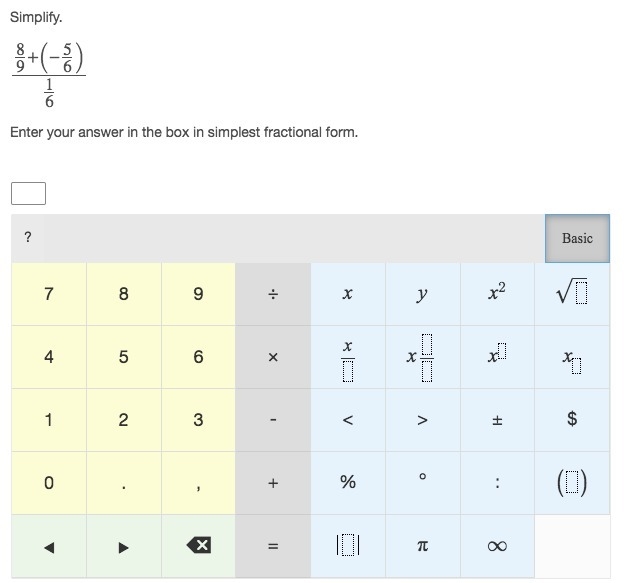The image size is (637, 583).
Task: Insert the parentheses template
Action: (572, 483)
